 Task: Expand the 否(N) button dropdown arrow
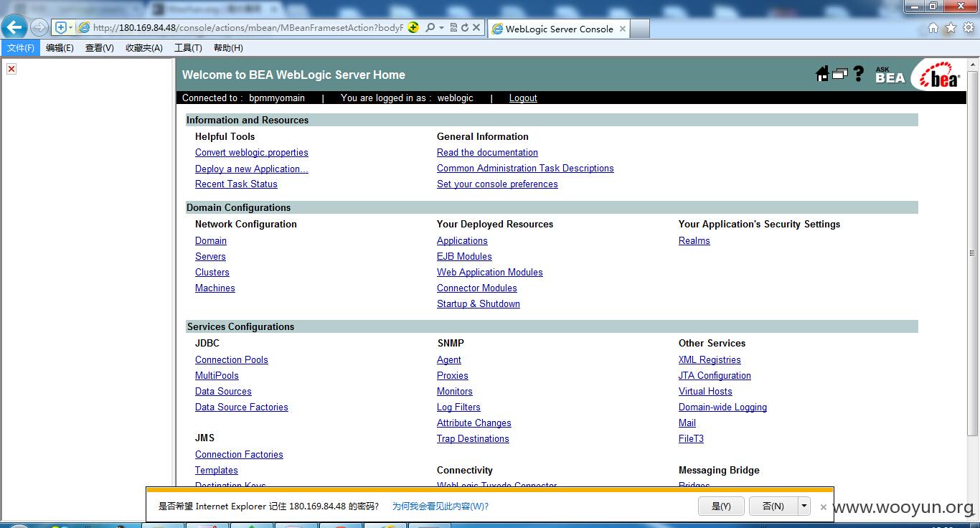pos(804,506)
